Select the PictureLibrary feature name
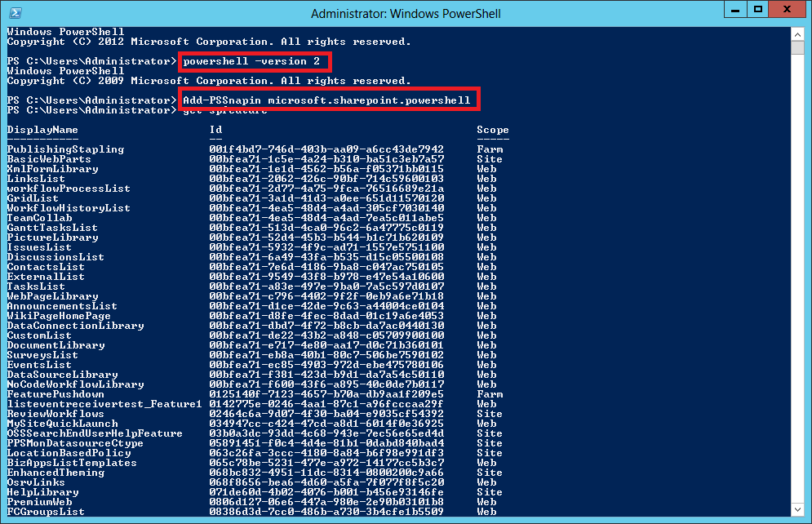The image size is (812, 524). pos(52,238)
